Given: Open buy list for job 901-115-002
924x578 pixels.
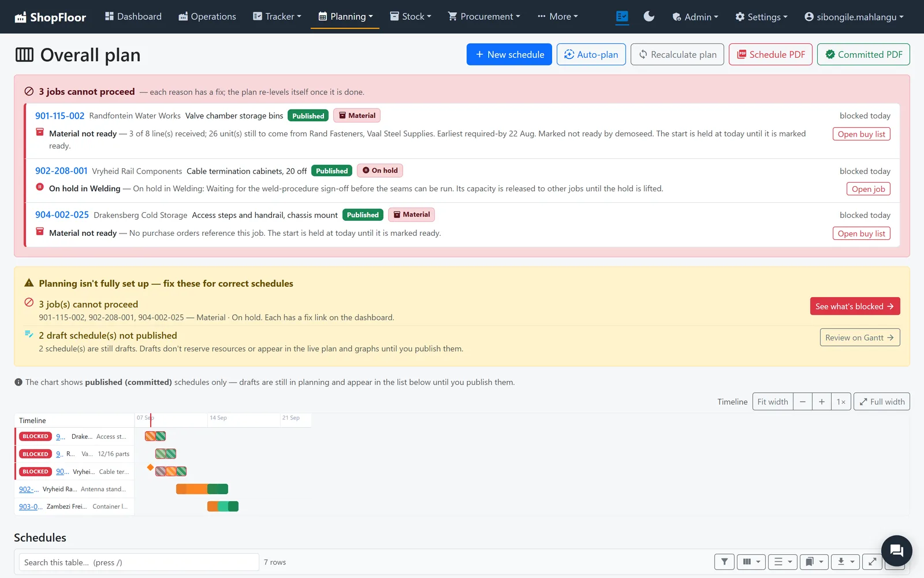Looking at the screenshot, I should pyautogui.click(x=862, y=134).
